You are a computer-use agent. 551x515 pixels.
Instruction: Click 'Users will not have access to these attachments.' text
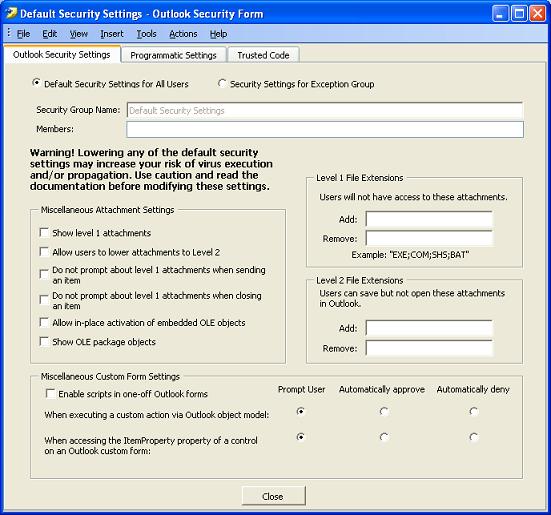(413, 197)
